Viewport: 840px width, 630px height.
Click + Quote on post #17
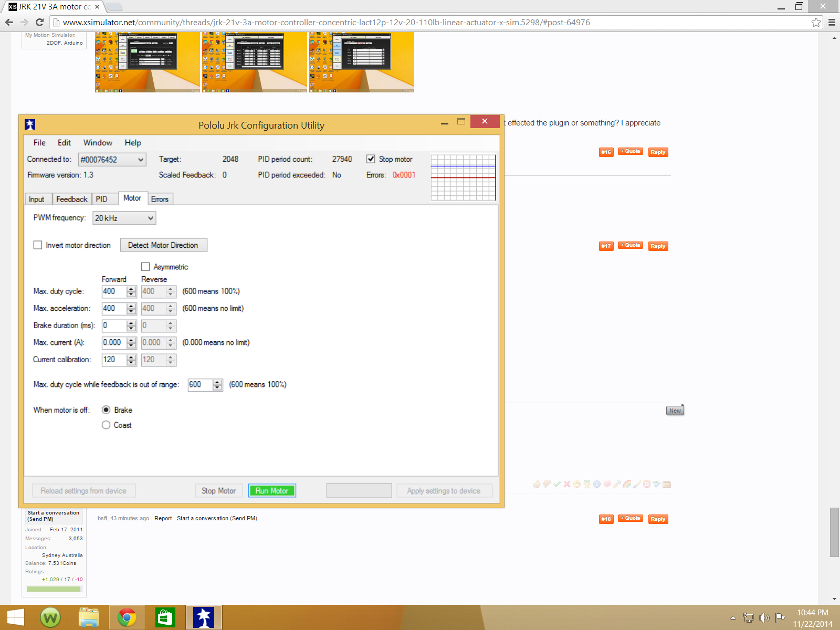[631, 245]
